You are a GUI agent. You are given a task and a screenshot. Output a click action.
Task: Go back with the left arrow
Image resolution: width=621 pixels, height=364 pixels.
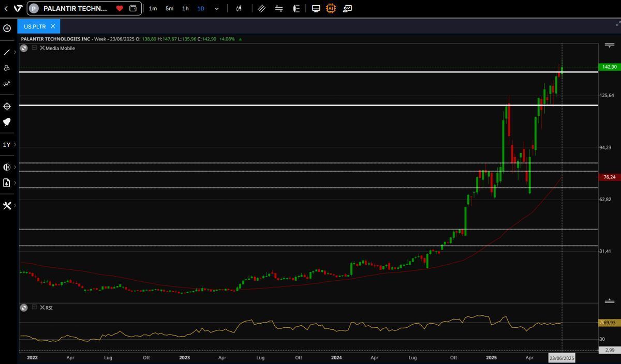pyautogui.click(x=6, y=8)
